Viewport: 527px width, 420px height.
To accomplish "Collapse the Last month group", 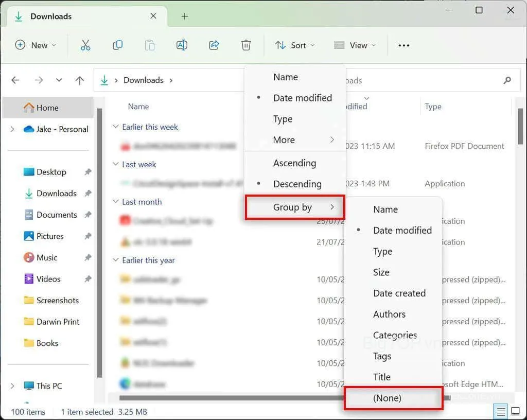I will pos(115,202).
